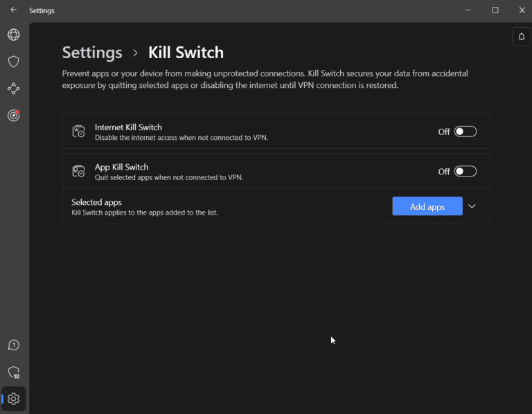The height and width of the screenshot is (414, 532).
Task: Click the Internet Kill Switch row icon
Action: click(x=78, y=132)
